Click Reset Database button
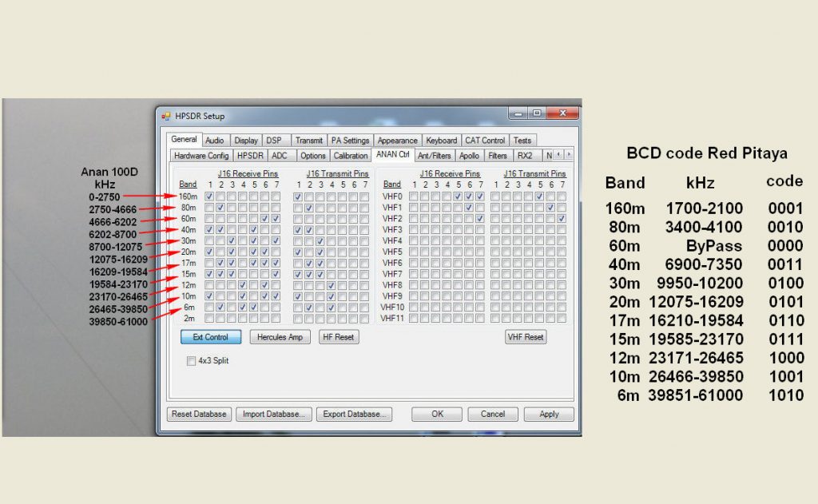This screenshot has width=818, height=504. pyautogui.click(x=199, y=415)
